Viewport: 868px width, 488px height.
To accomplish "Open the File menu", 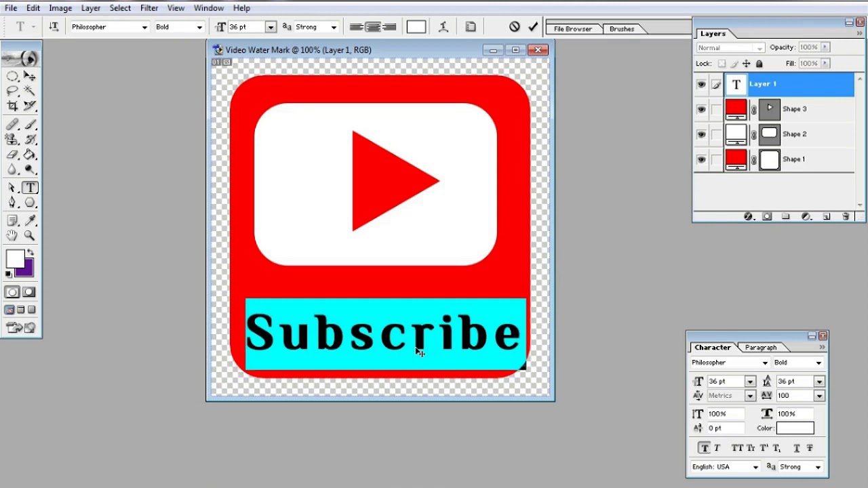I will pyautogui.click(x=11, y=8).
